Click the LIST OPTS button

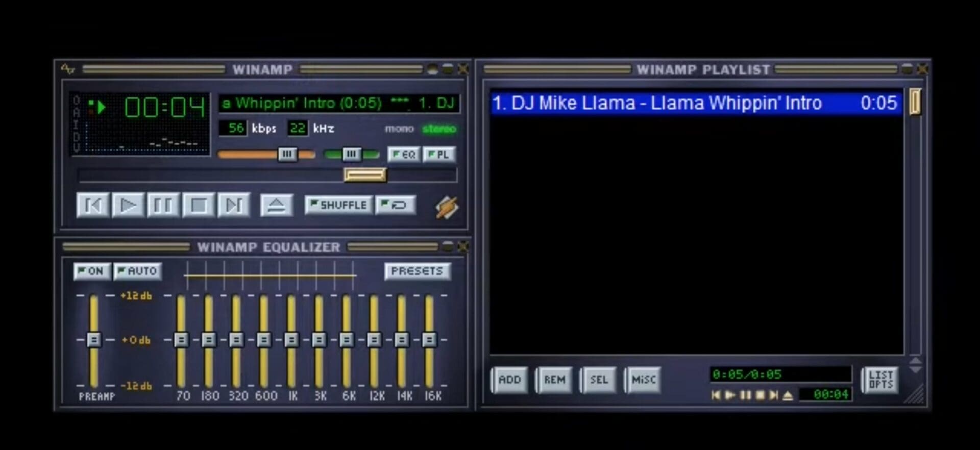[x=880, y=380]
